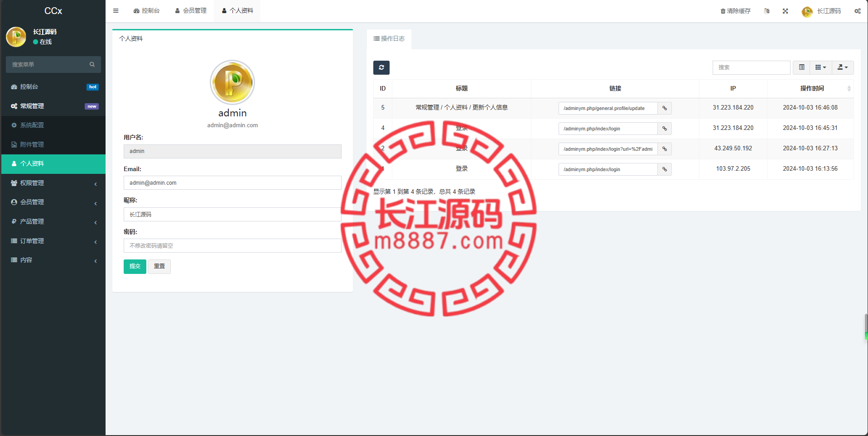Click the admin@admin.com text under avatar

(232, 125)
